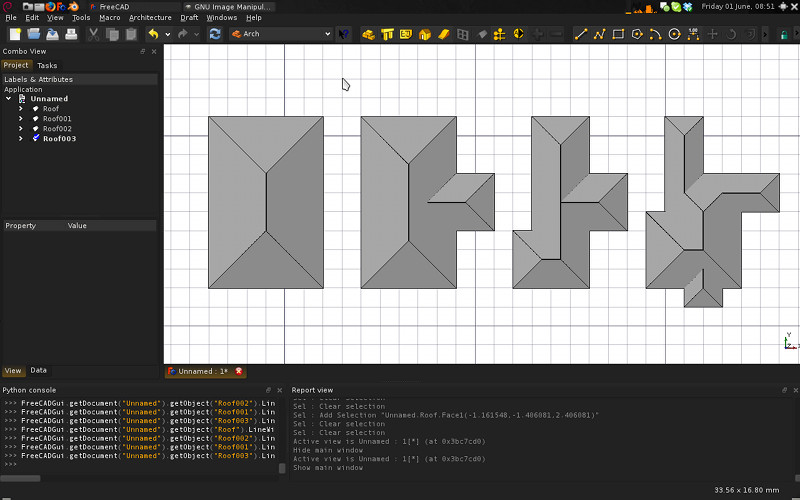800x500 pixels.
Task: Click the Arch Building tool icon
Action: (x=425, y=34)
